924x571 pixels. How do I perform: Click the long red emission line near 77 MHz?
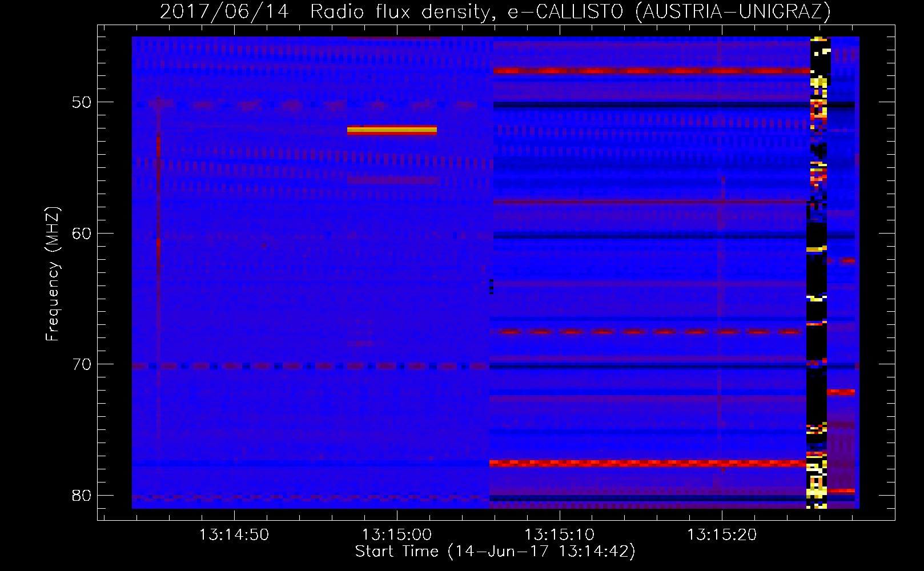pos(648,463)
